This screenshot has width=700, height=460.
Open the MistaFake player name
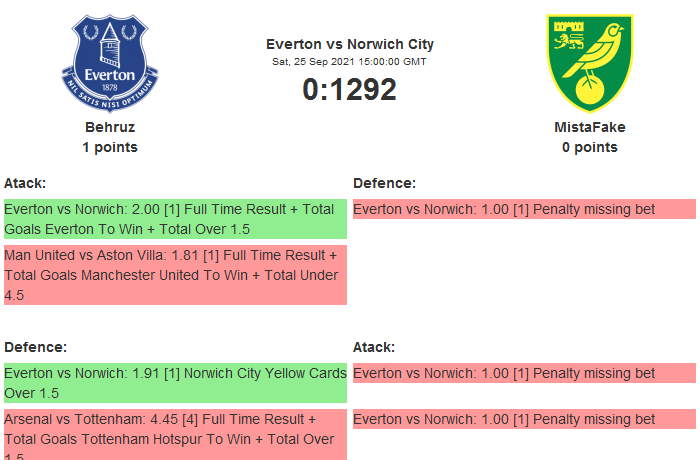[589, 127]
